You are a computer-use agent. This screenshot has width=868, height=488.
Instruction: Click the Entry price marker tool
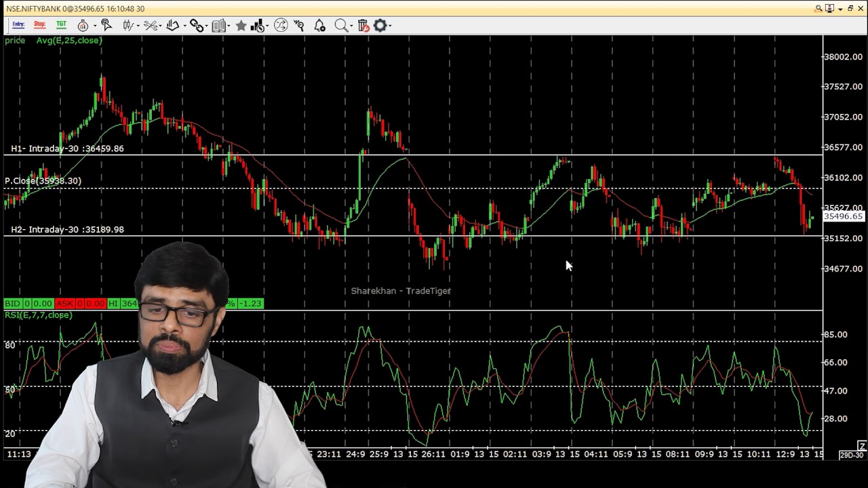[x=18, y=25]
